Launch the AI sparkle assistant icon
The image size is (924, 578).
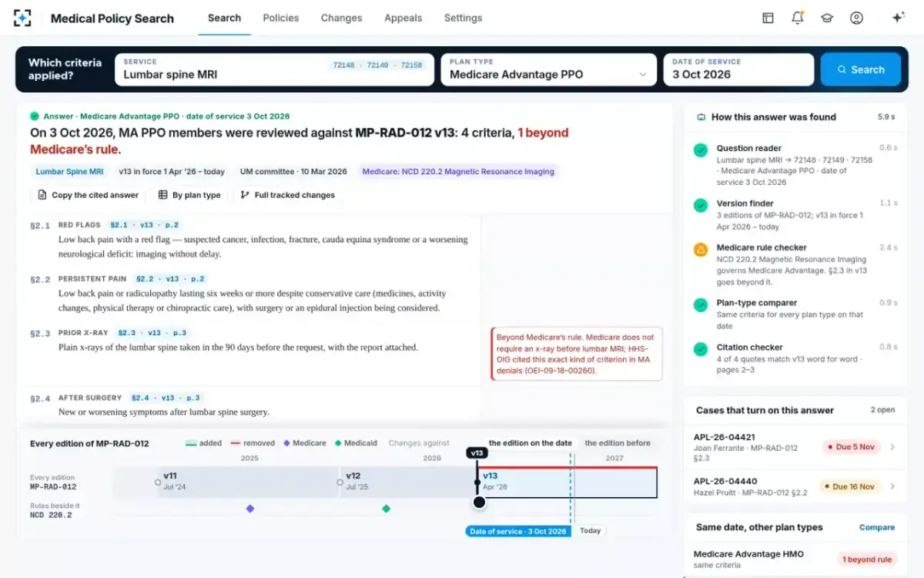click(898, 18)
